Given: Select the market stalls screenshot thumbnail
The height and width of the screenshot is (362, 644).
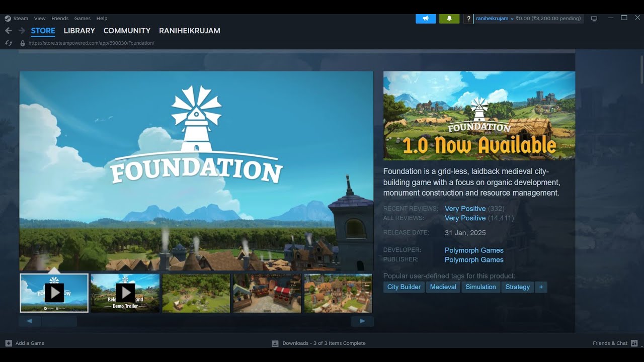Looking at the screenshot, I should click(267, 293).
